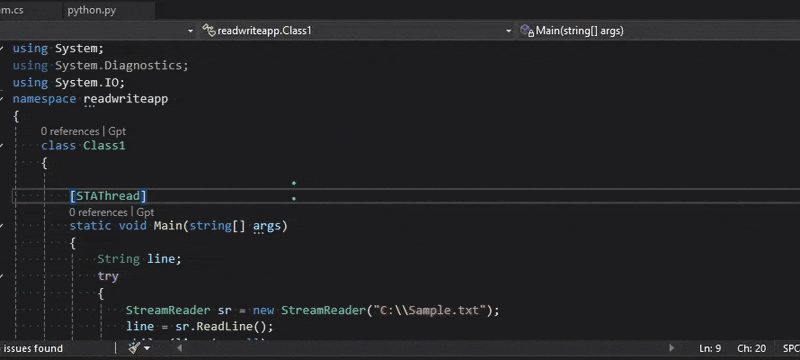Click 'Gpt' CodeLens above class Class1

click(117, 132)
